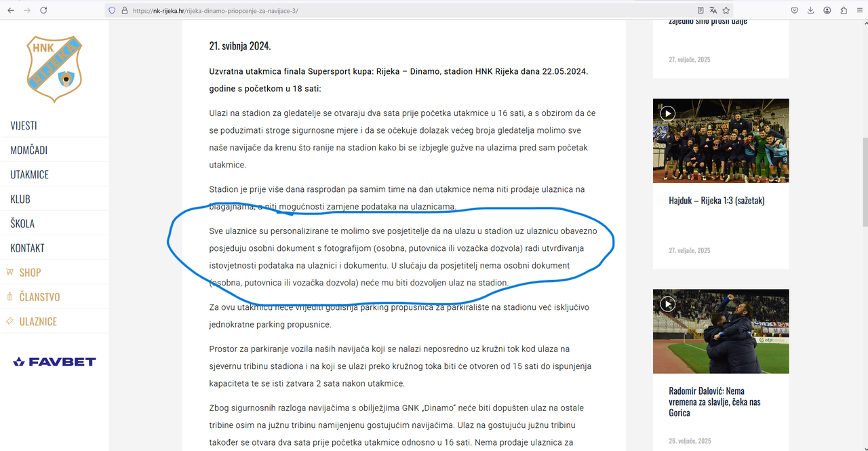Open the VIJESTI menu item

[x=24, y=125]
